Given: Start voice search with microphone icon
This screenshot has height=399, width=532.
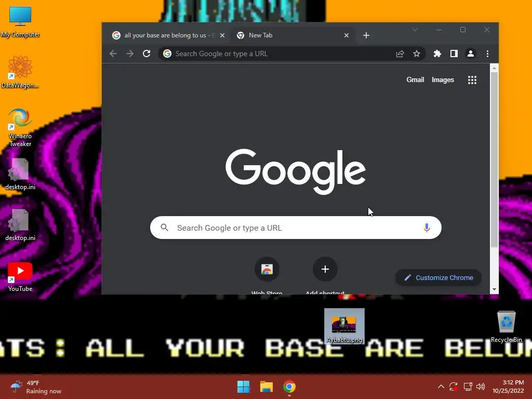Looking at the screenshot, I should coord(427,228).
